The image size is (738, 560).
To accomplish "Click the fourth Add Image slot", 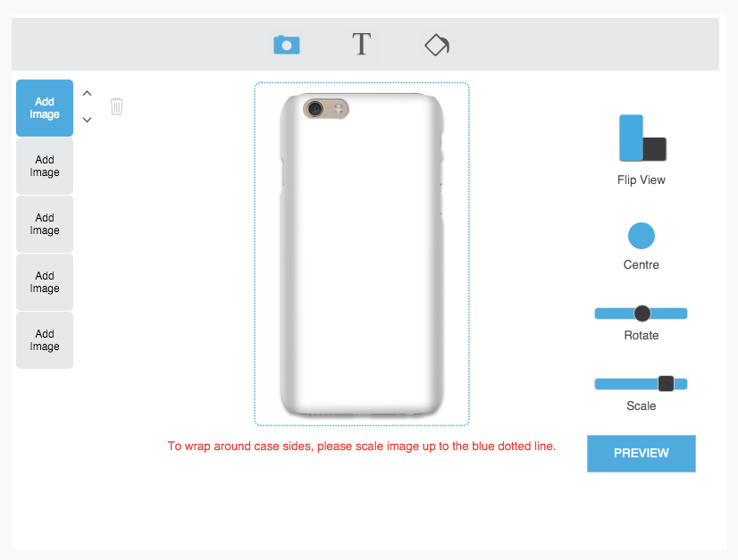I will (x=45, y=282).
